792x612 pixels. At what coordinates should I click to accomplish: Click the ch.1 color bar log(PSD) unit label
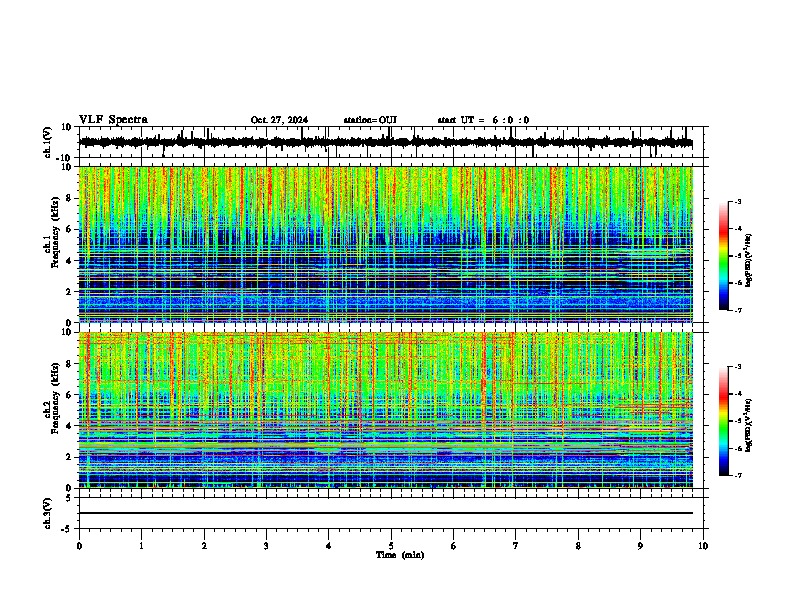pos(749,261)
